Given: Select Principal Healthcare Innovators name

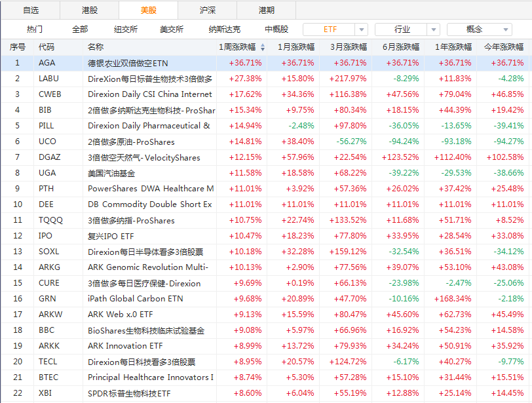Looking at the screenshot, I should click(151, 377).
